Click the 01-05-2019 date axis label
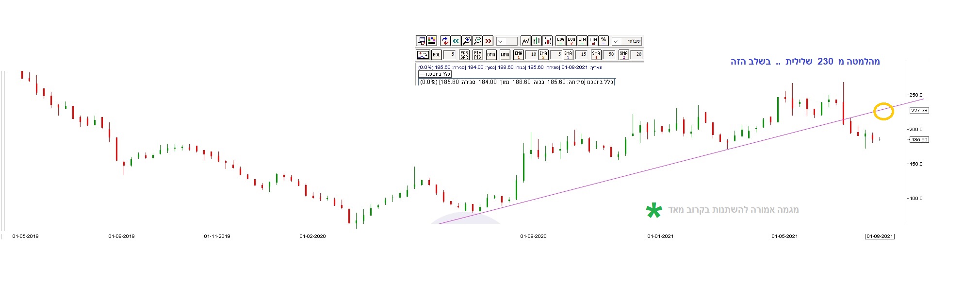This screenshot has width=980, height=303. 26,236
